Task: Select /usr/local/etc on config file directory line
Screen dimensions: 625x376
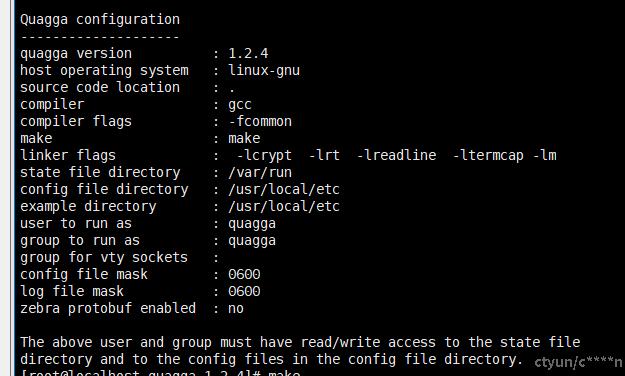Action: click(284, 189)
